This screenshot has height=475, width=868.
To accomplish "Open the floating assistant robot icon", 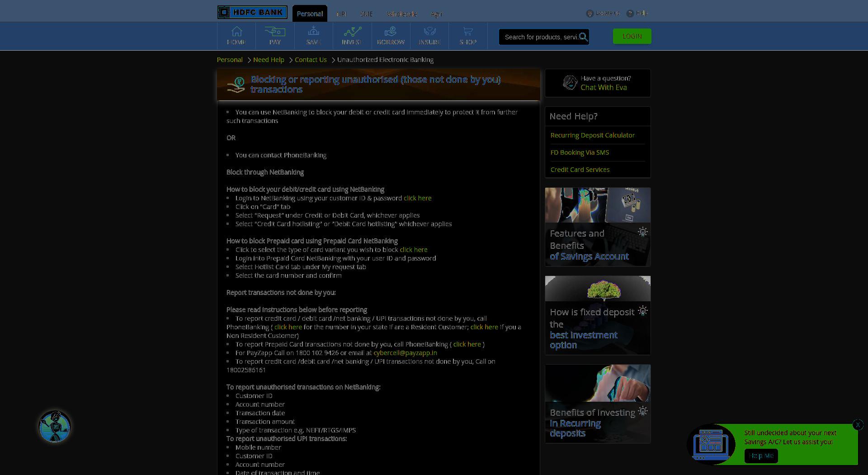I will (x=55, y=426).
